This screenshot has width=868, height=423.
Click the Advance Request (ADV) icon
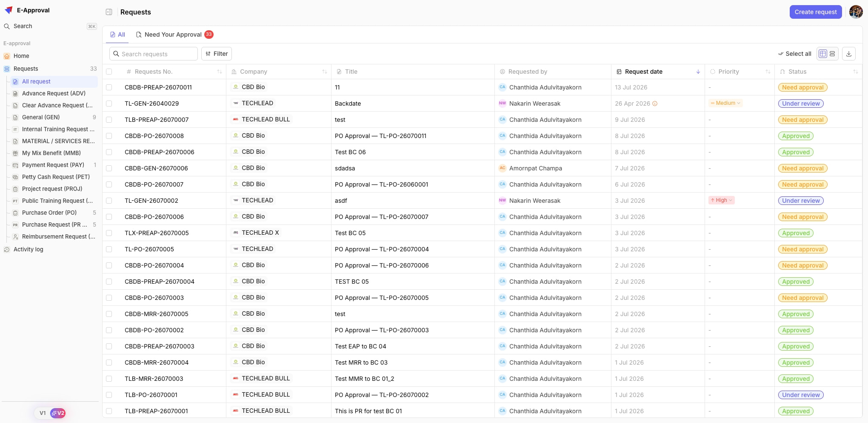point(15,93)
